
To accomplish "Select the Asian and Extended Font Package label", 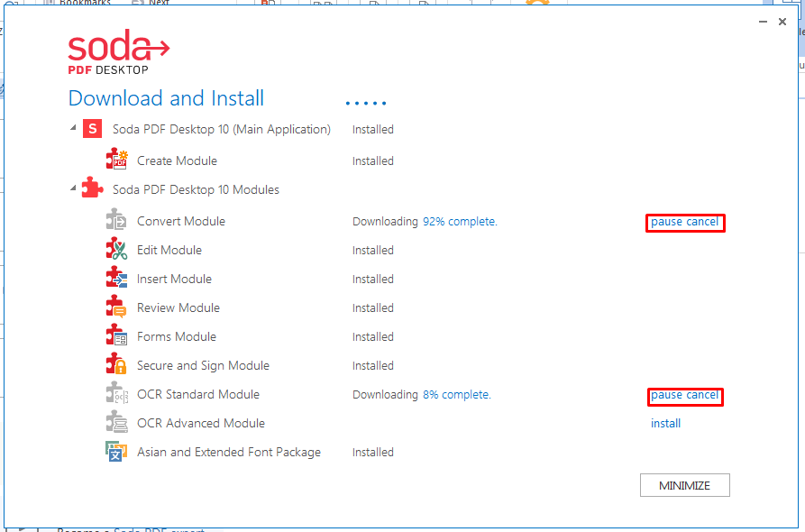I will pos(229,452).
